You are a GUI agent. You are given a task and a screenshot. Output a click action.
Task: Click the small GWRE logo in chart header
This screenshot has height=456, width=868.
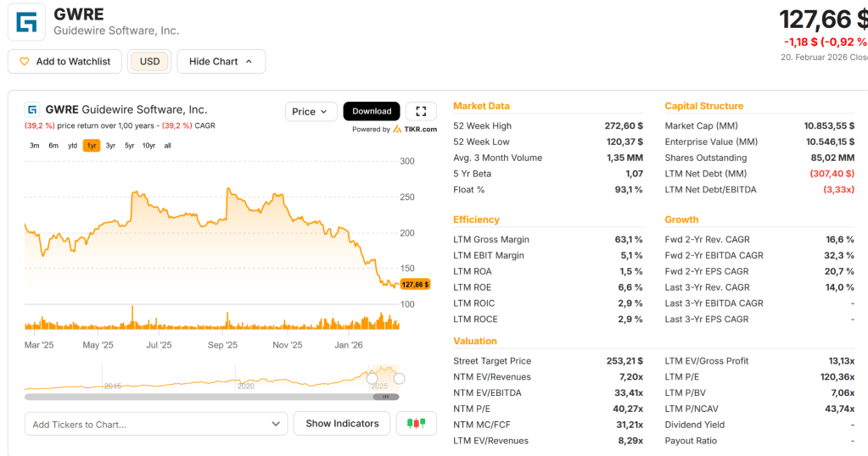pos(32,109)
